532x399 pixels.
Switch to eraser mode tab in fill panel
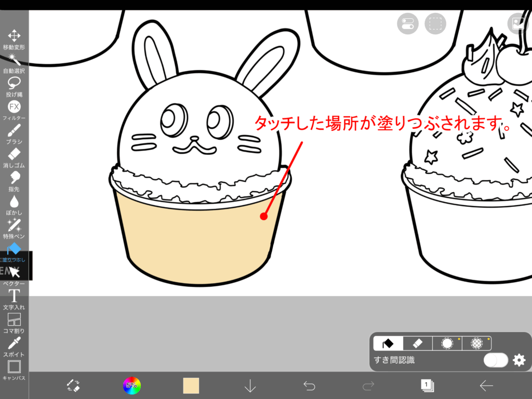pyautogui.click(x=418, y=343)
